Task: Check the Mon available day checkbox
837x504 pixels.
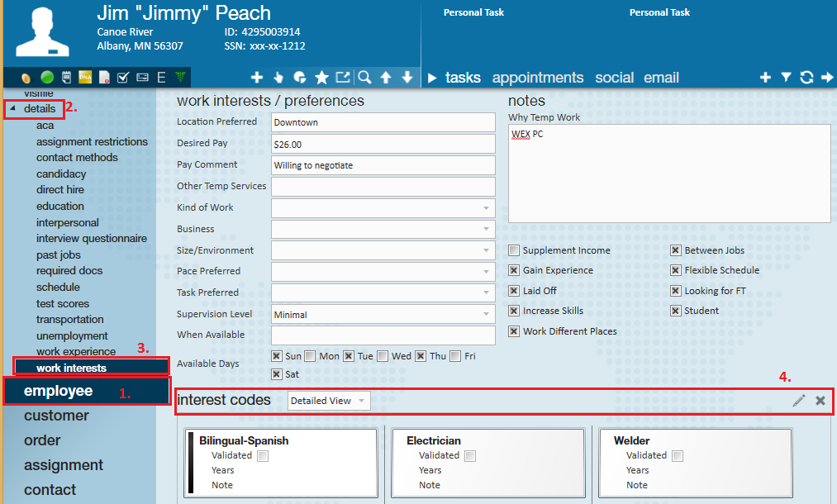Action: [310, 356]
